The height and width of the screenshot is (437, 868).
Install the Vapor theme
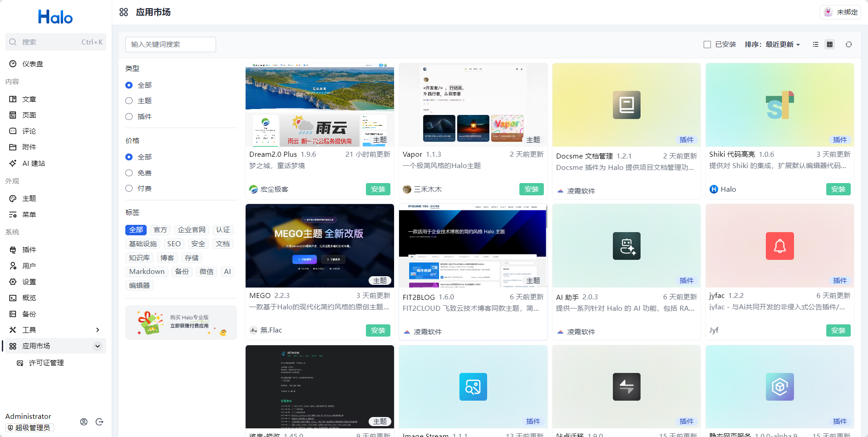[x=532, y=189]
